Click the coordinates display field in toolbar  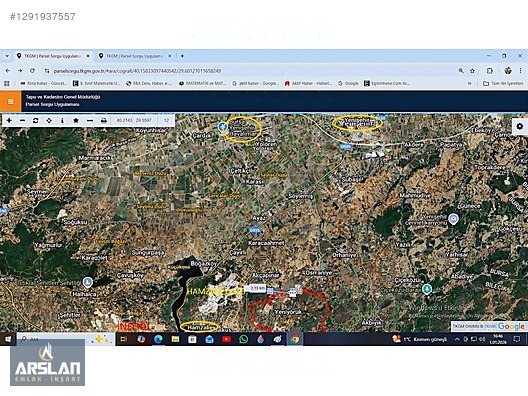134,121
